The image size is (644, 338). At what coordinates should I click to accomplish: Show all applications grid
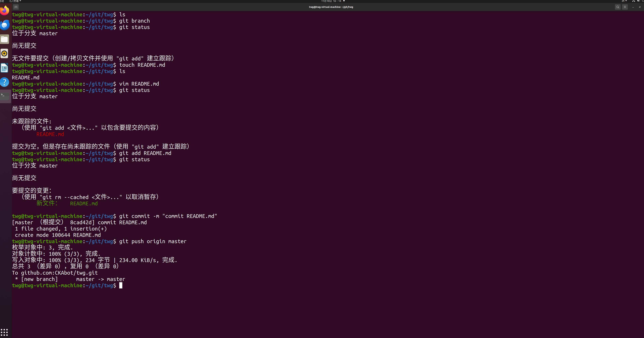pos(4,332)
